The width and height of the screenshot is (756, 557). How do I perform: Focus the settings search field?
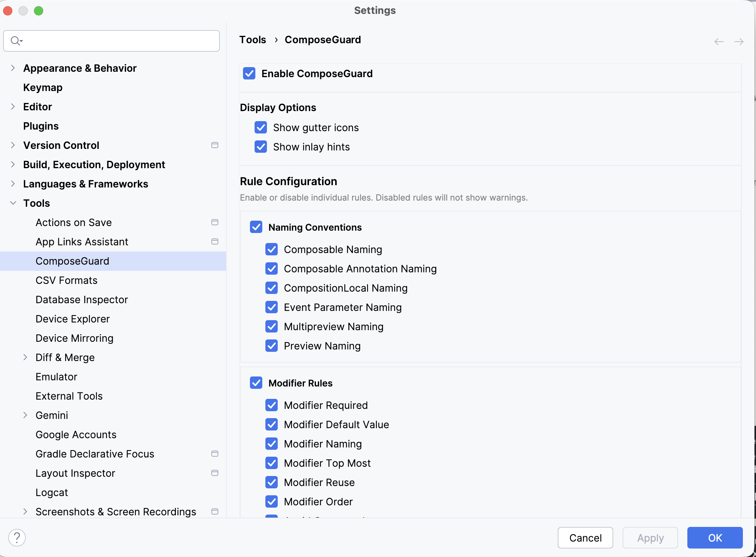click(111, 41)
